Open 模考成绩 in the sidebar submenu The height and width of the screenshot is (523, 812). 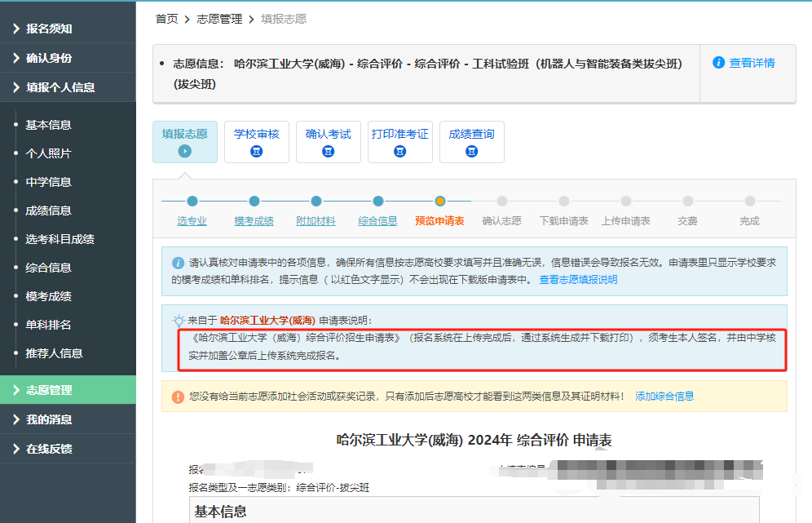48,296
